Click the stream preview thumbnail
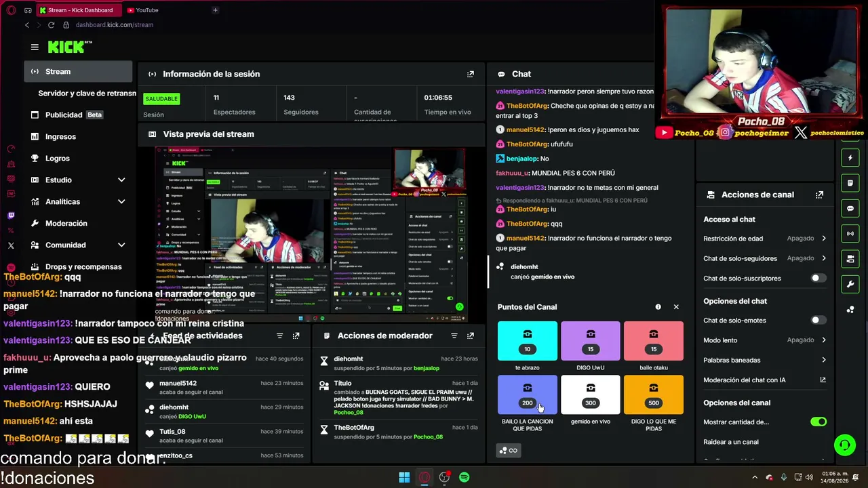The height and width of the screenshot is (488, 868). coord(312,234)
